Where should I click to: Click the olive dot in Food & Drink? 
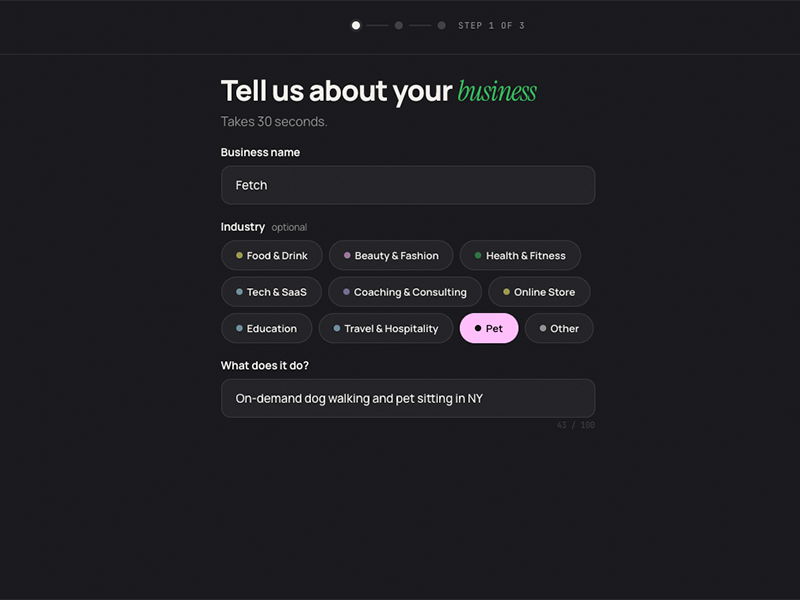pos(240,256)
